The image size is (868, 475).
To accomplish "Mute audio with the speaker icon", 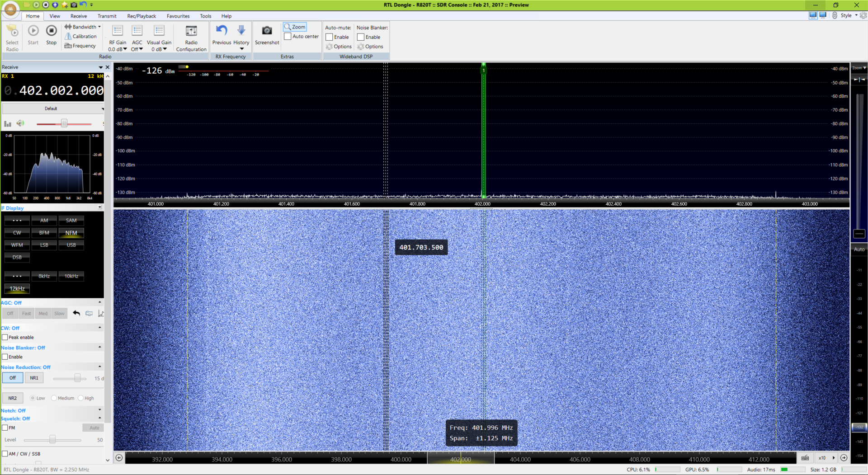I will [x=20, y=123].
